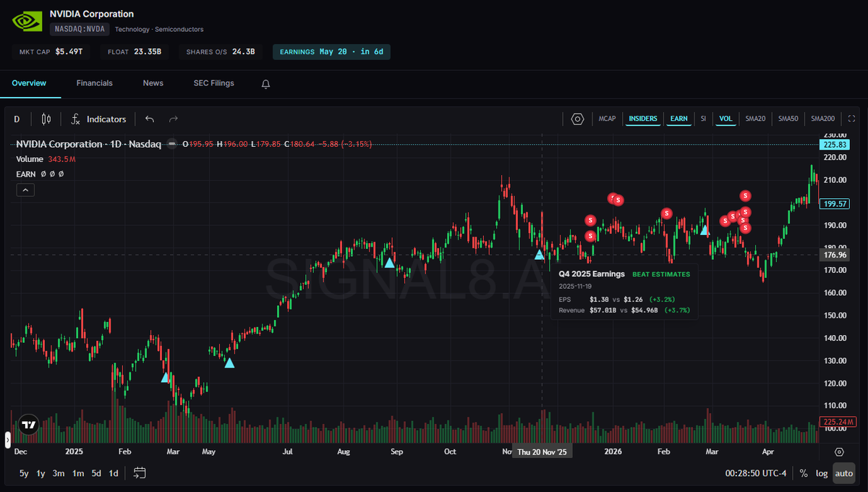This screenshot has height=492, width=868.
Task: Open the go-to-date calendar icon
Action: coord(140,472)
